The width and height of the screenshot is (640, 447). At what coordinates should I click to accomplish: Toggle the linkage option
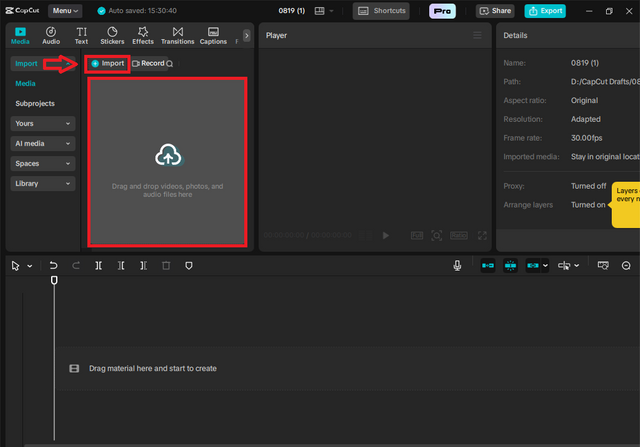(x=533, y=266)
